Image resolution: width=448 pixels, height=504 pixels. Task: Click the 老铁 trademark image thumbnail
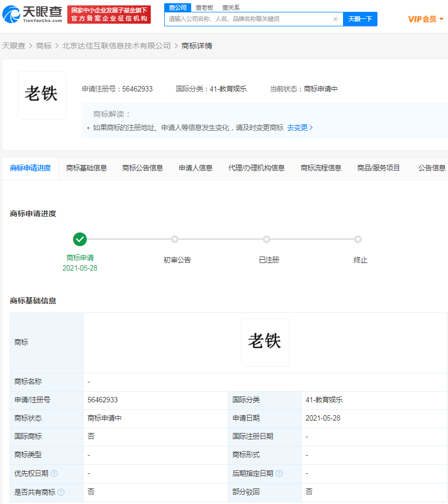[41, 95]
